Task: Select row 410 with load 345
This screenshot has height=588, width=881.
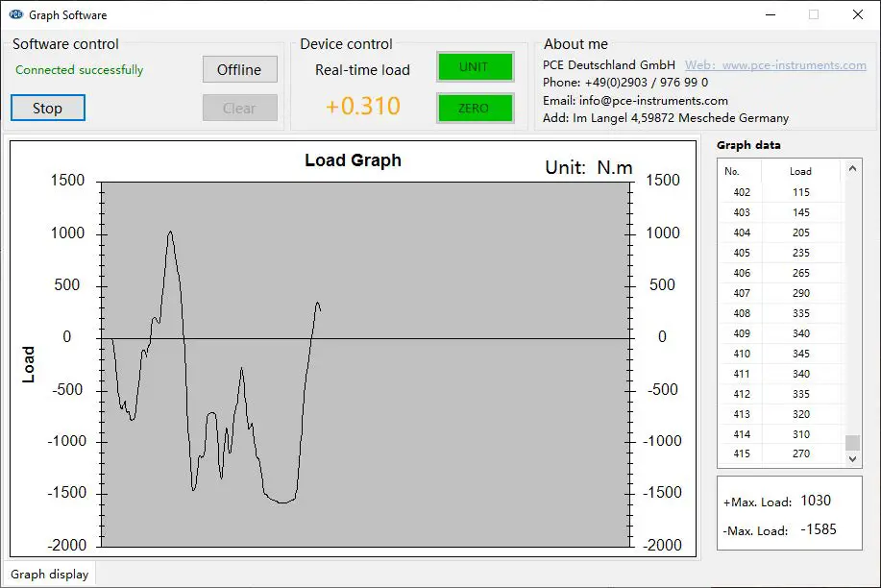Action: tap(781, 354)
